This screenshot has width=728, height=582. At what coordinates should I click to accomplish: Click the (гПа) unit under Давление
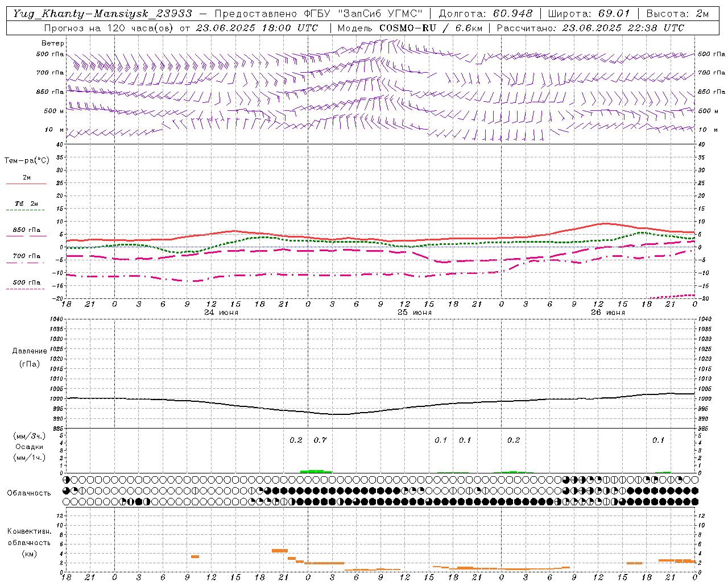point(30,364)
